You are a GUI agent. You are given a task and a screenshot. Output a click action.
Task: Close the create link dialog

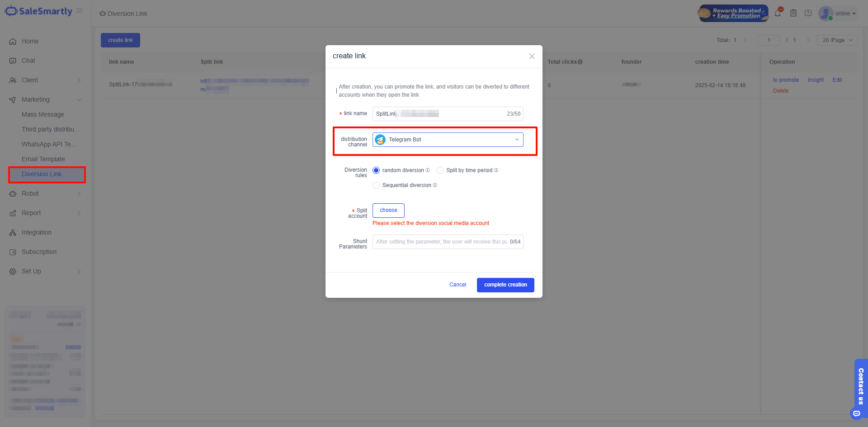(x=532, y=56)
